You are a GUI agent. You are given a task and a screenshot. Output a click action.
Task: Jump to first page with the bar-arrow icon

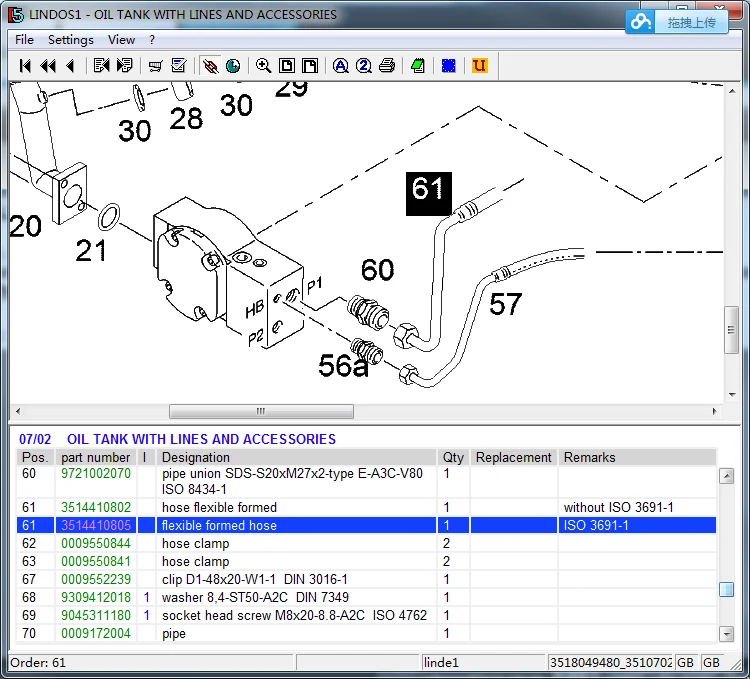25,66
